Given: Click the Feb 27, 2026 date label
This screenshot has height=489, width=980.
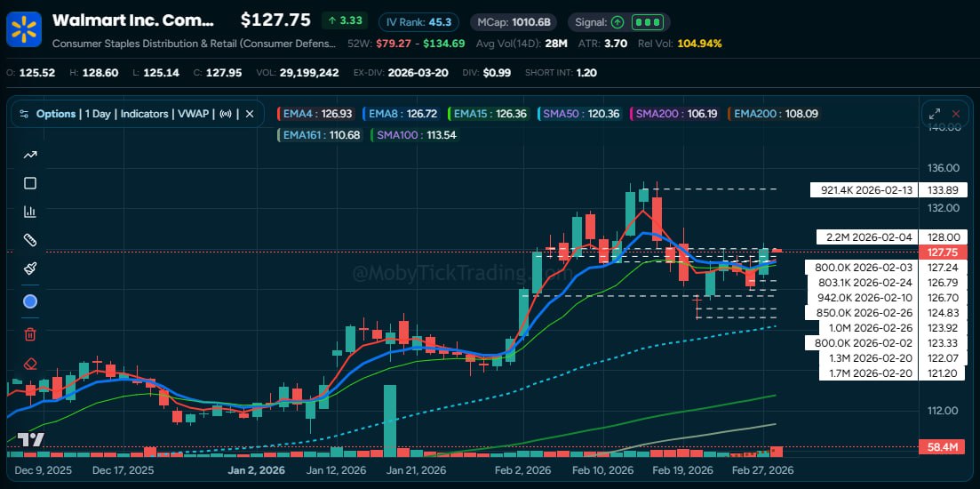Looking at the screenshot, I should click(x=762, y=470).
